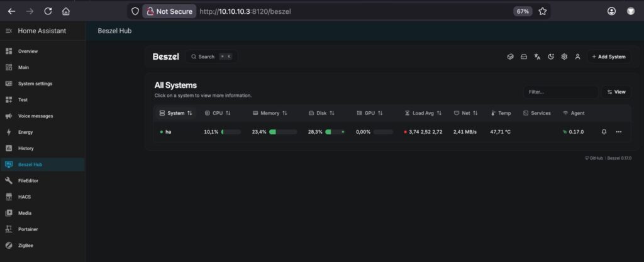Sort table by Memory column header

[269, 113]
